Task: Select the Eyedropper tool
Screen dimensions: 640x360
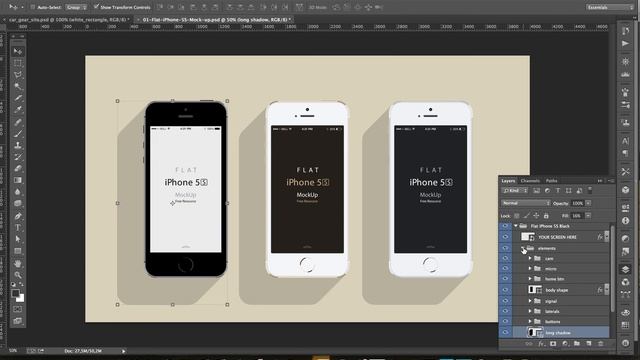Action: tap(18, 110)
